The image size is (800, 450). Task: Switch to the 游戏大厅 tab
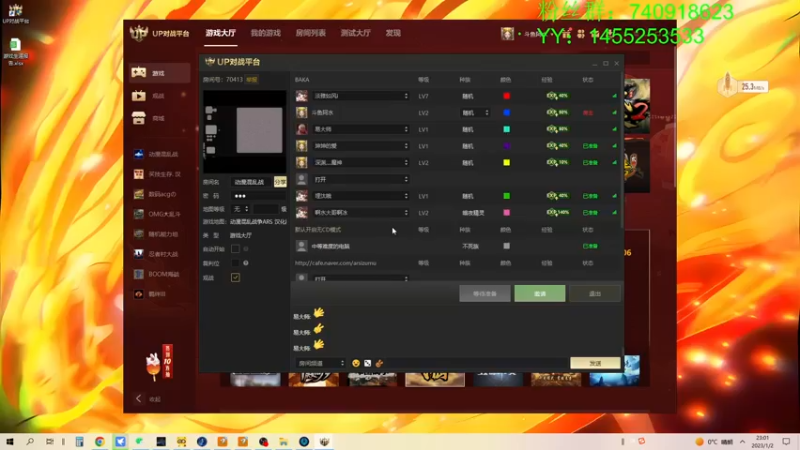220,33
